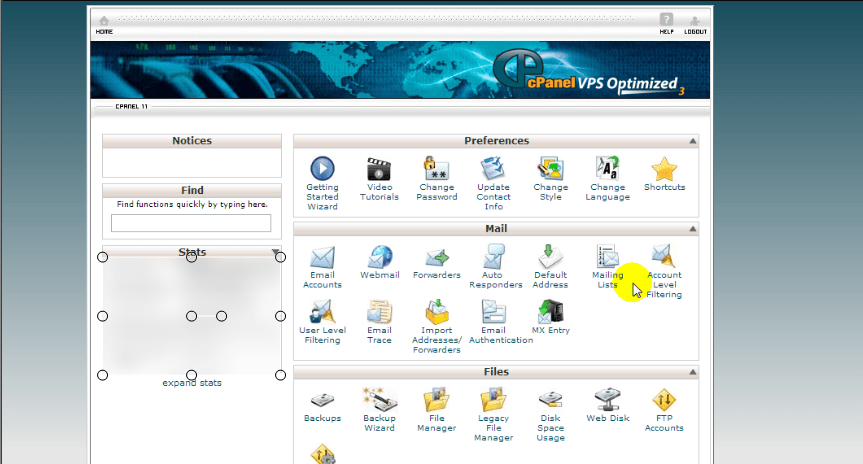
Task: Collapse the Mail section arrow
Action: pos(692,230)
